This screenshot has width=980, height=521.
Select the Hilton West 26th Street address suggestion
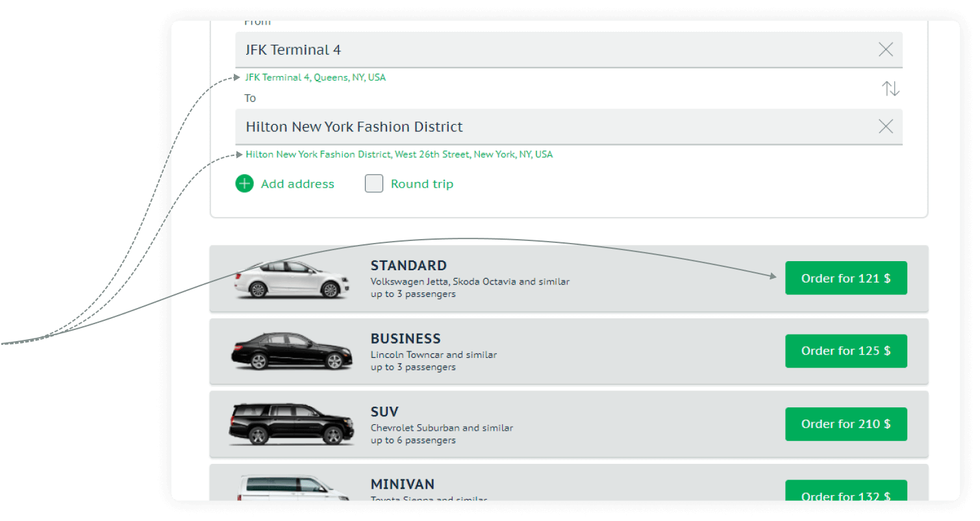point(399,154)
